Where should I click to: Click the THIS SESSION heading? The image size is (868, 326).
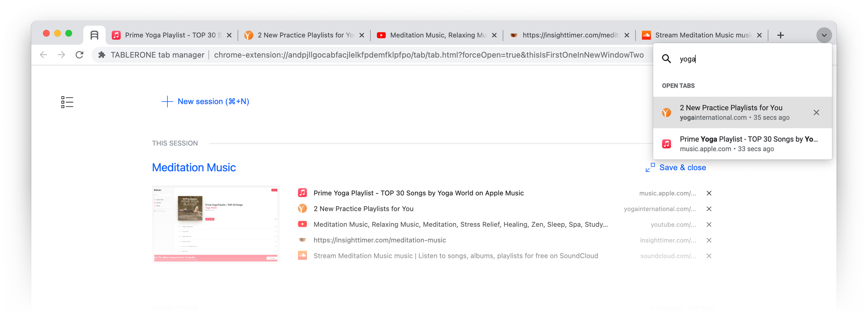(175, 143)
